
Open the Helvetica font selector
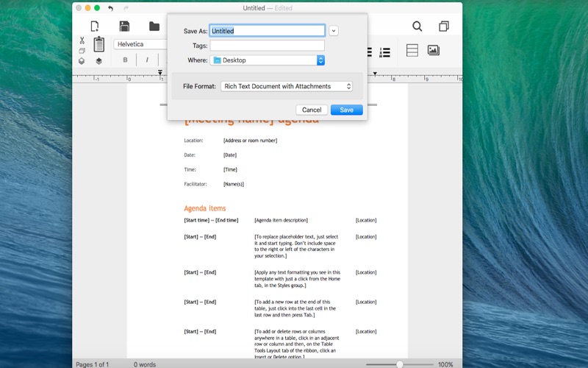click(x=140, y=44)
